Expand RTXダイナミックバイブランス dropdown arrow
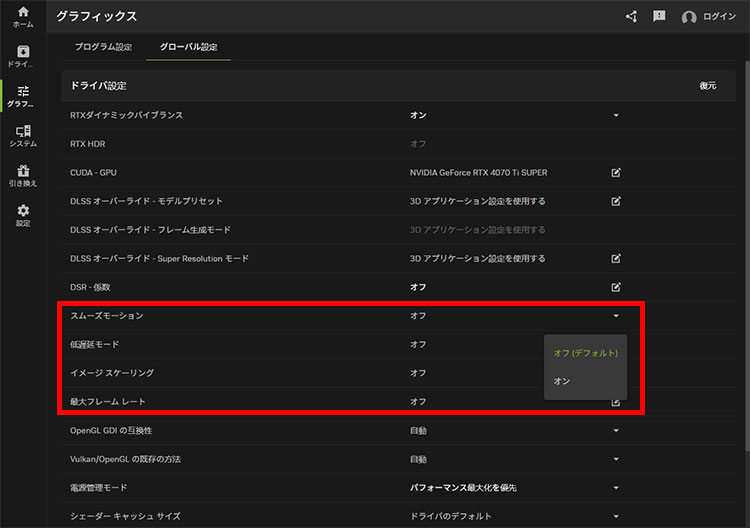Image resolution: width=750 pixels, height=528 pixels. tap(616, 115)
